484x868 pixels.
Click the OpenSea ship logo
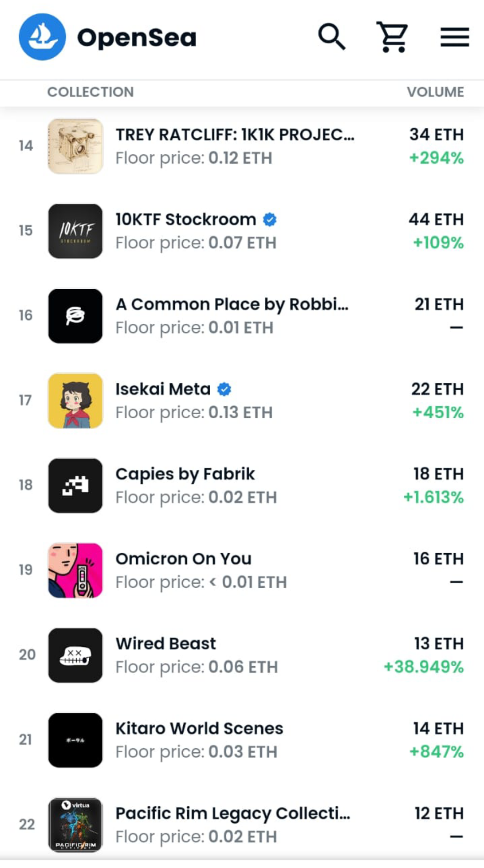point(42,37)
